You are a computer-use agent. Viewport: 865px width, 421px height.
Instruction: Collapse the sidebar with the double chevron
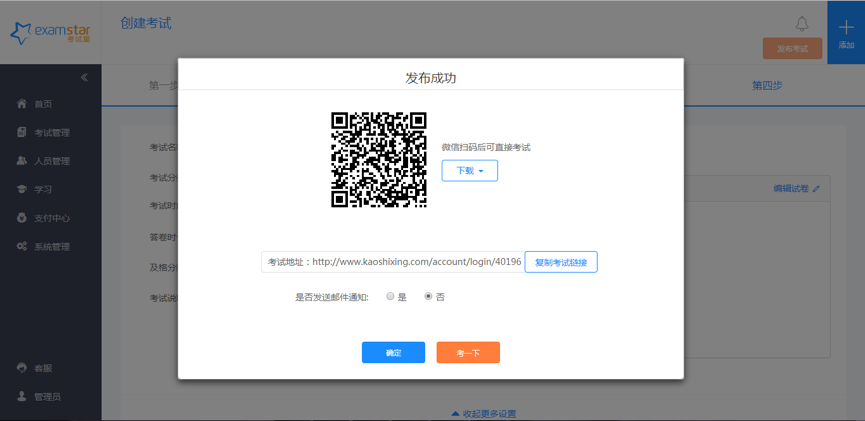pos(84,77)
